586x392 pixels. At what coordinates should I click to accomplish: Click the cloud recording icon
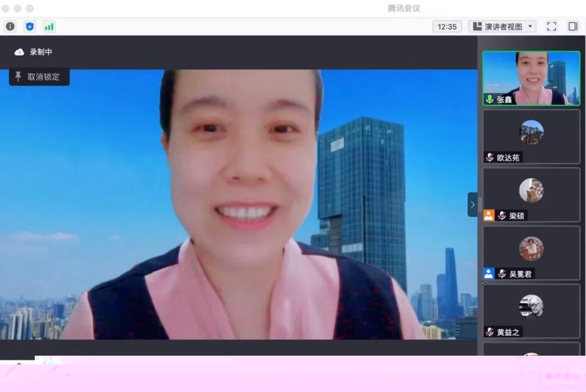(x=19, y=52)
